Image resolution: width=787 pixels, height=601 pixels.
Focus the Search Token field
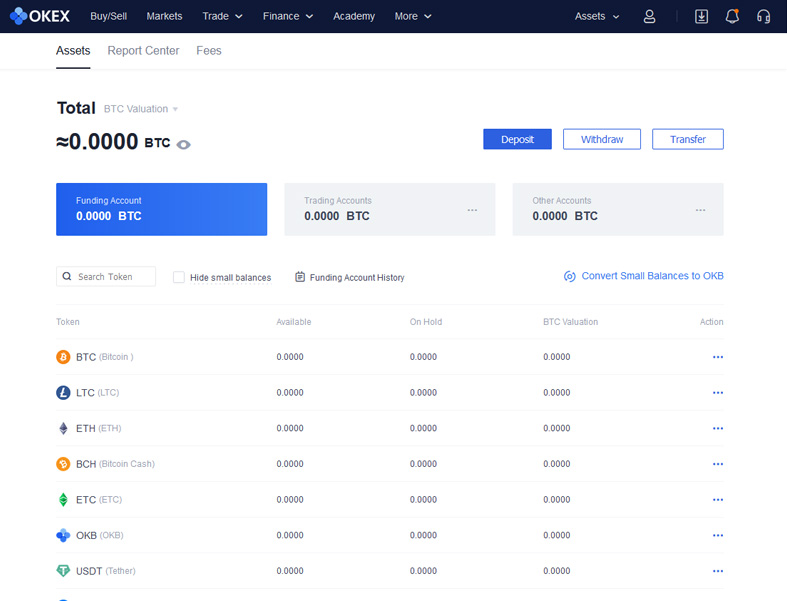click(106, 276)
